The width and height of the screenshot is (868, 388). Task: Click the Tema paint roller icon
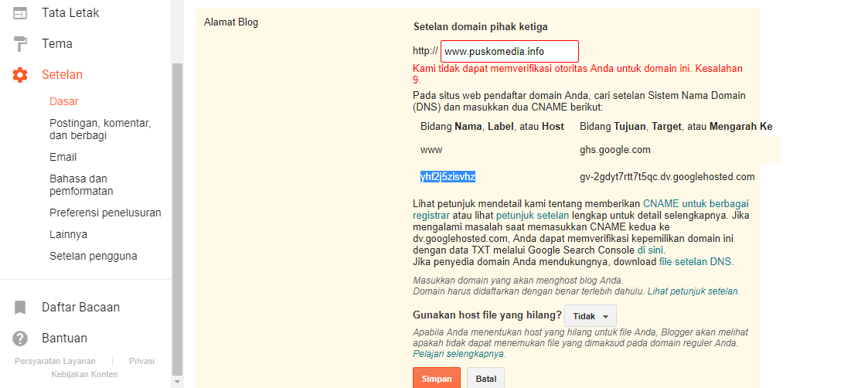click(20, 44)
